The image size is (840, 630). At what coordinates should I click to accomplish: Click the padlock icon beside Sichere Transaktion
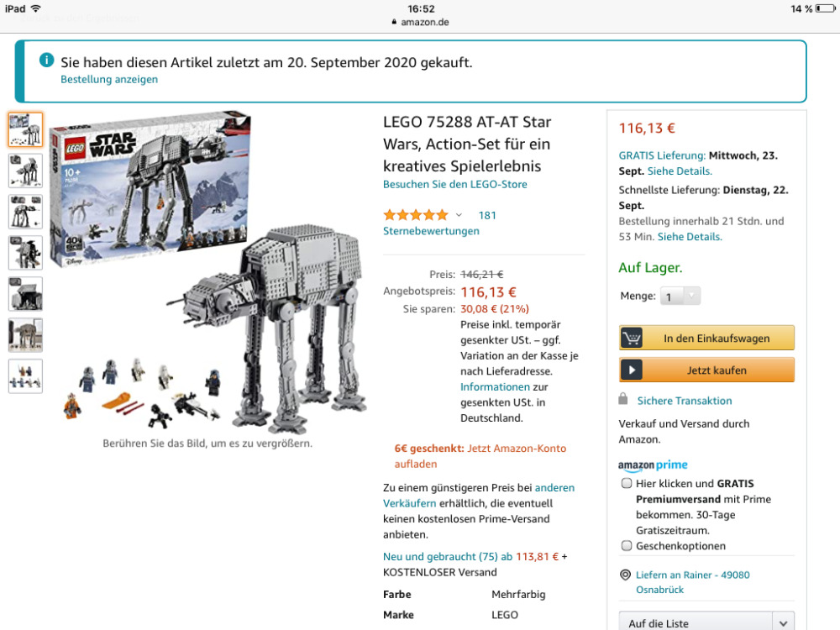point(622,399)
